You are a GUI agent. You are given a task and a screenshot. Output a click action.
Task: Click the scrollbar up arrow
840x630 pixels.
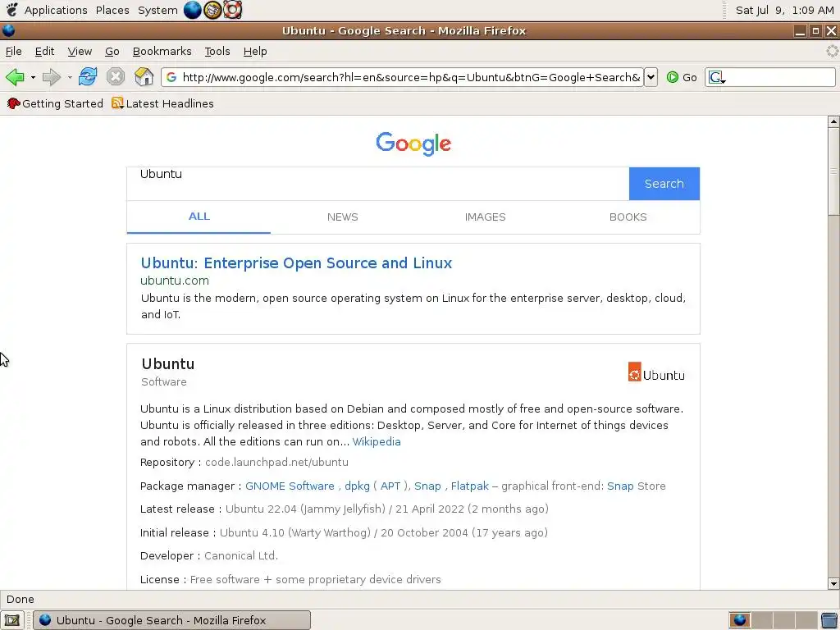(x=833, y=121)
